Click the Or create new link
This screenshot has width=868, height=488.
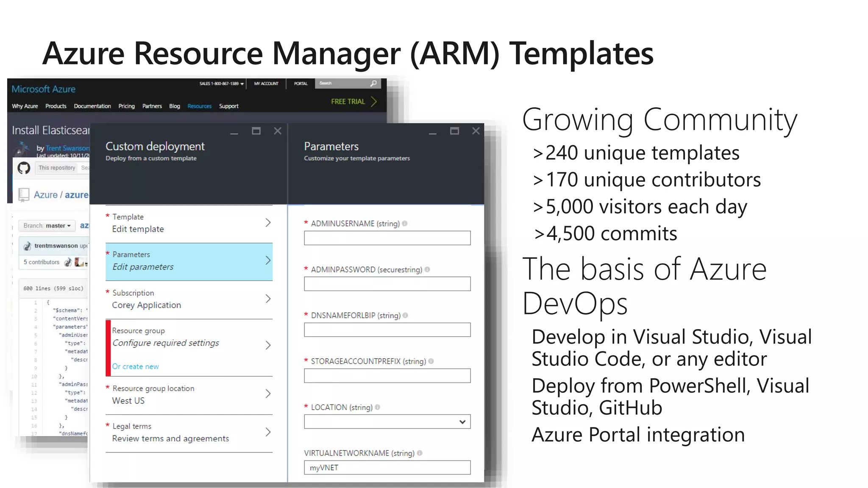pyautogui.click(x=135, y=367)
